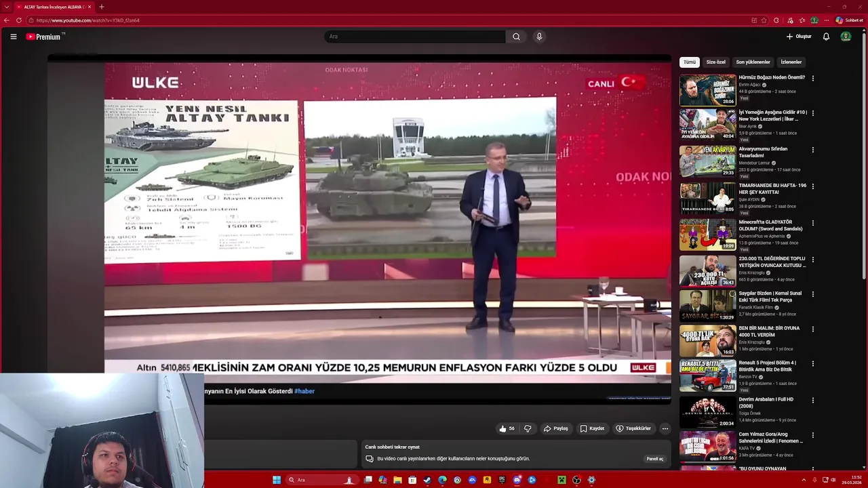Open options menu for 'Hürmüz Boğazı Neden Önemli?'
868x488 pixels.
tap(813, 78)
